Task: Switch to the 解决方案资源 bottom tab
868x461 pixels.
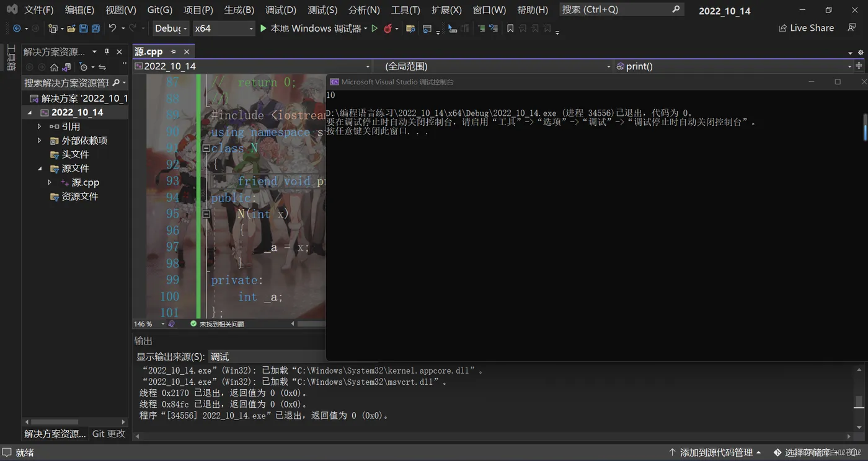Action: [55, 434]
